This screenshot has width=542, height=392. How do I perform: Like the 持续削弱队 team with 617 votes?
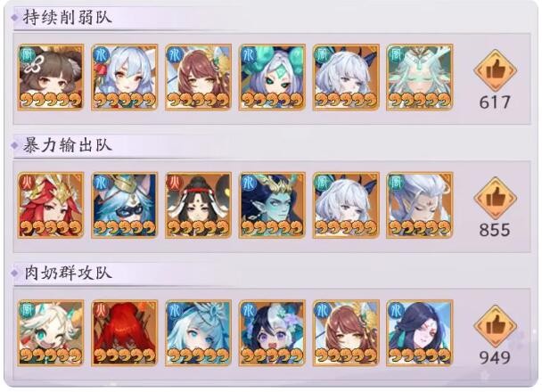(495, 70)
